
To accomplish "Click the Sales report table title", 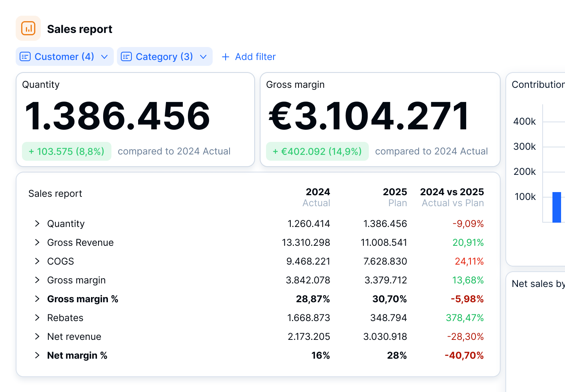I will coord(55,193).
